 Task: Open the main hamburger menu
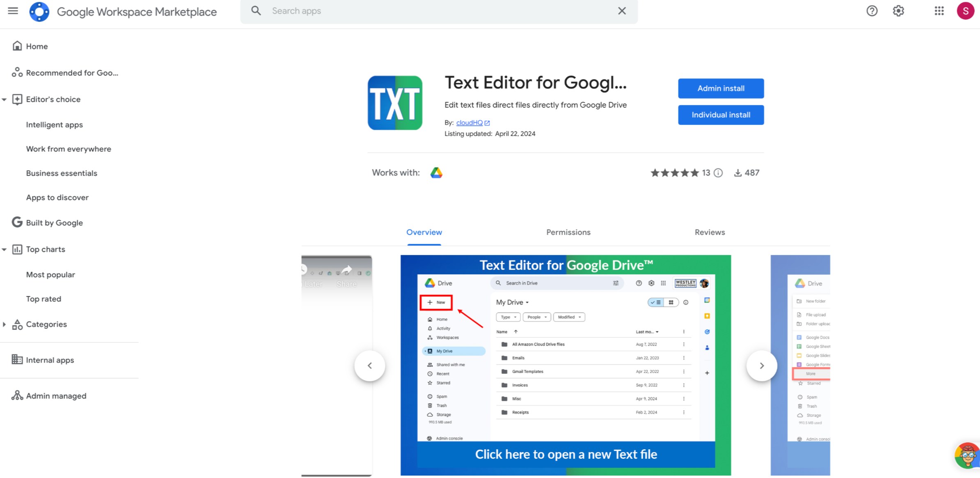pyautogui.click(x=13, y=11)
